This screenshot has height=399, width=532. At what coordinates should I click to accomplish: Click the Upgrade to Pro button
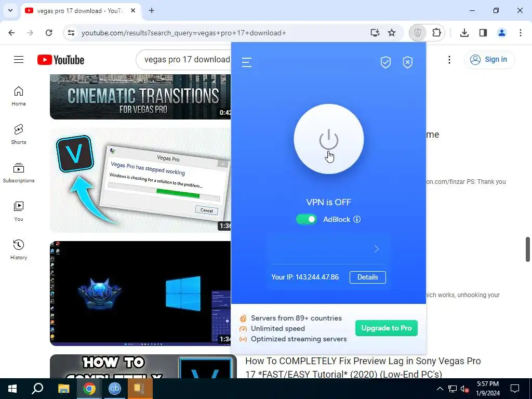click(x=387, y=328)
